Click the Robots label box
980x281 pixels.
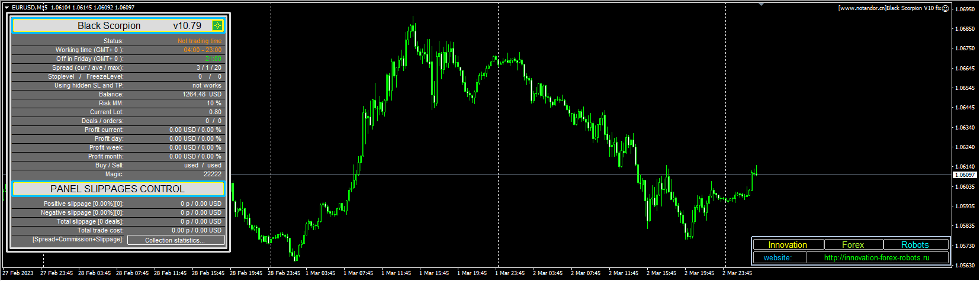(x=915, y=245)
